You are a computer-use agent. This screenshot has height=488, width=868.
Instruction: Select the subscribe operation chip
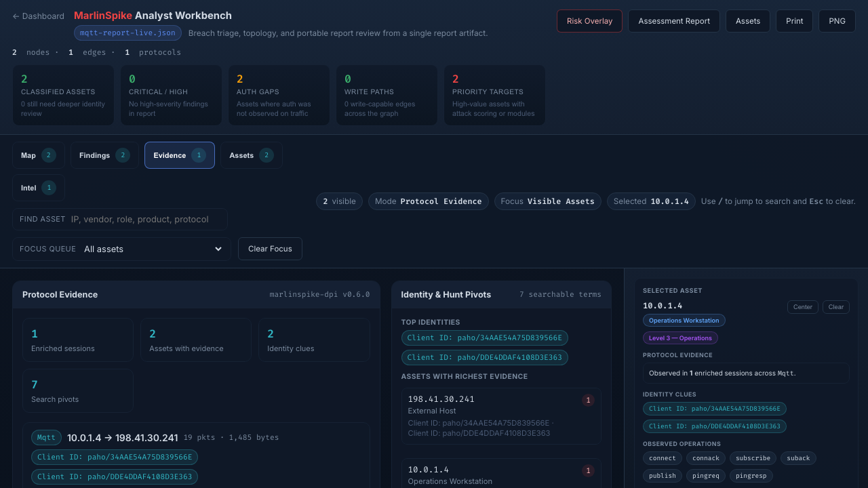753,457
